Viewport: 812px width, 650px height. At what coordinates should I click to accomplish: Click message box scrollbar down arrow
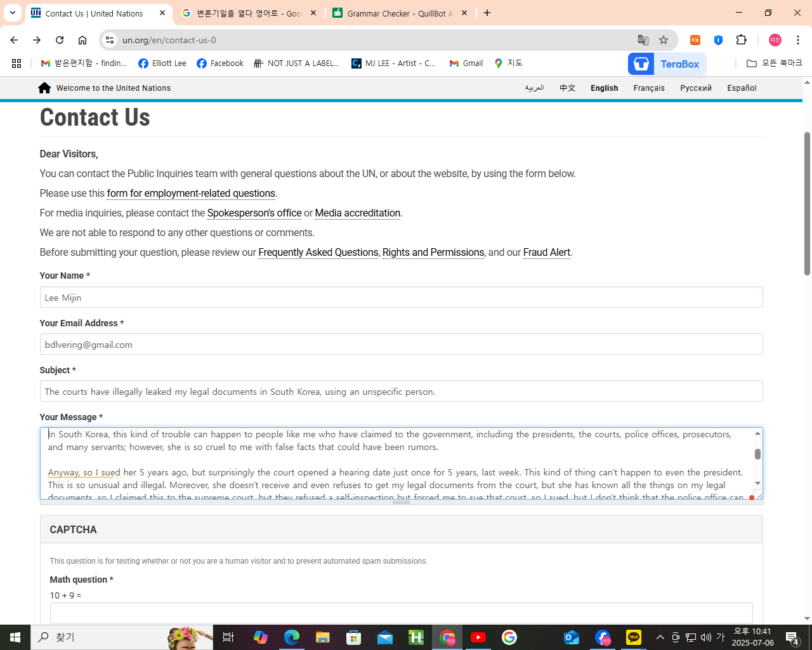coord(757,484)
